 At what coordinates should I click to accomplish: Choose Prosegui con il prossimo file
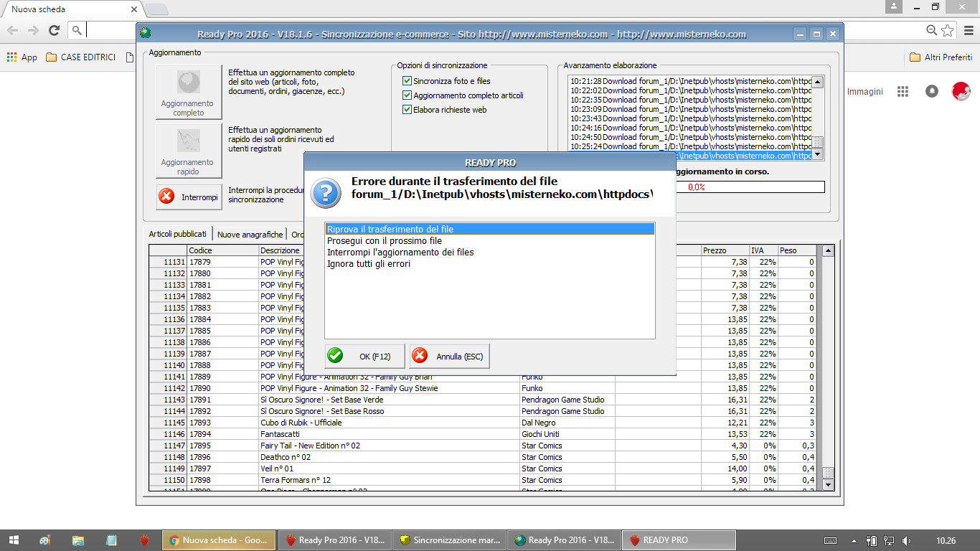(x=490, y=241)
